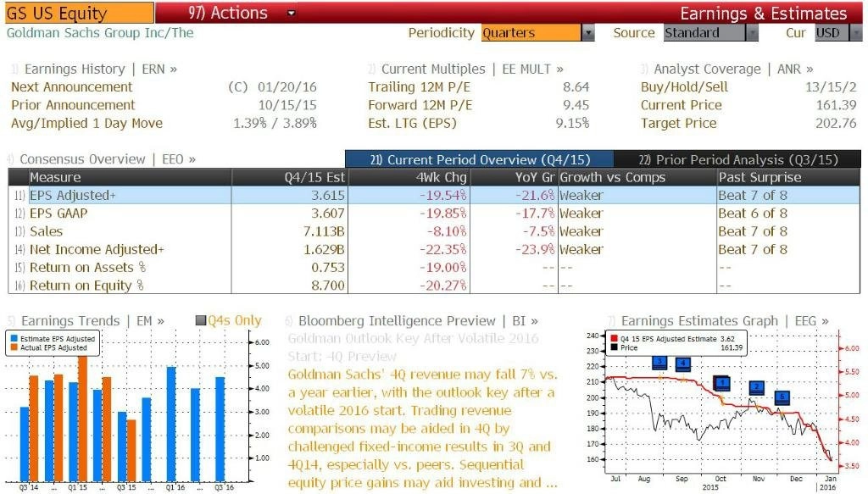Click the GS US Equity ticker field
This screenshot has height=494, width=868.
point(79,13)
